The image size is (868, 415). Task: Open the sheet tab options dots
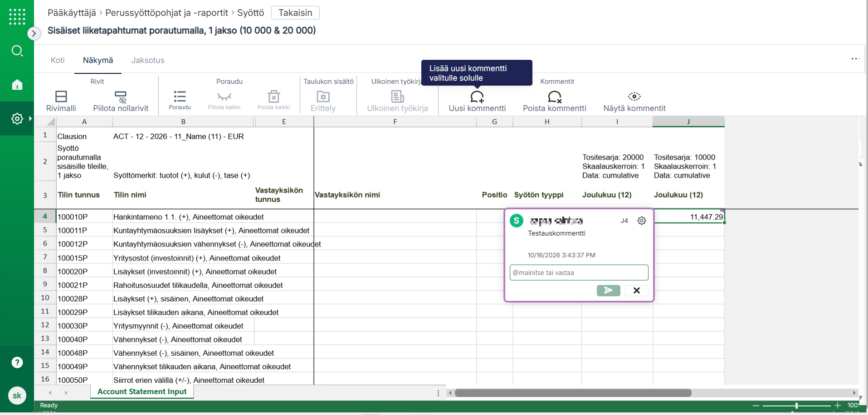438,393
